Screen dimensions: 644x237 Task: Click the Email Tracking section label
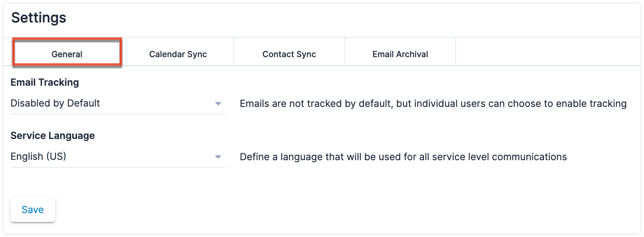click(45, 82)
